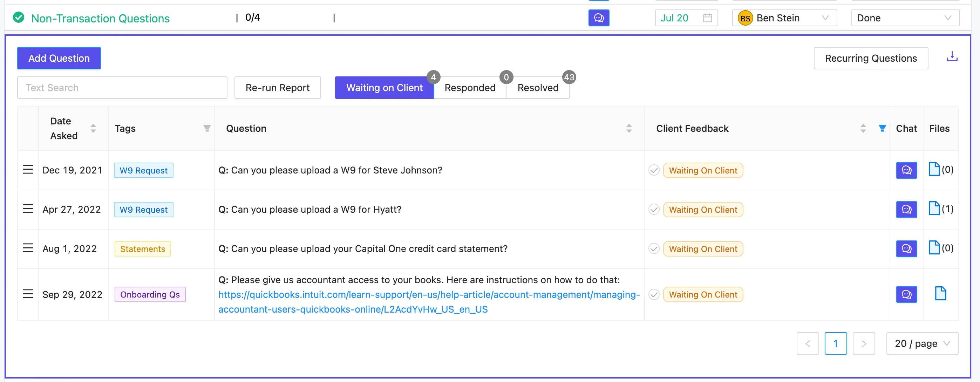The height and width of the screenshot is (382, 980).
Task: Click the previous page arrow
Action: [x=807, y=343]
